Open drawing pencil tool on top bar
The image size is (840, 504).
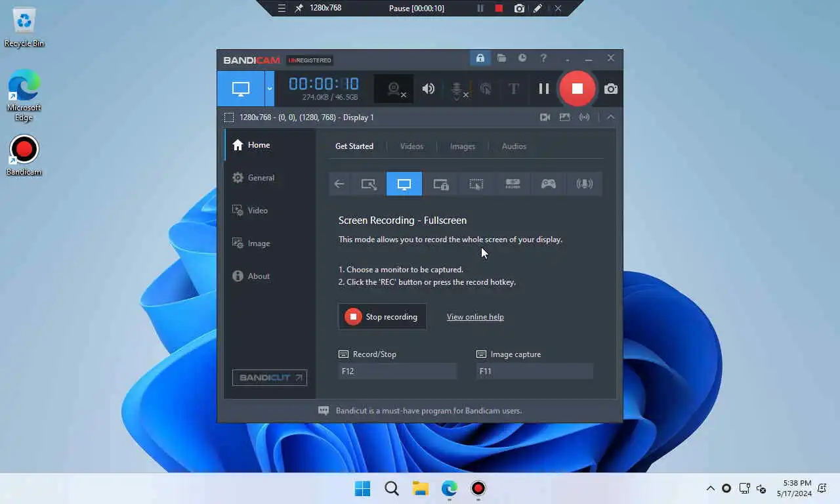(x=537, y=9)
